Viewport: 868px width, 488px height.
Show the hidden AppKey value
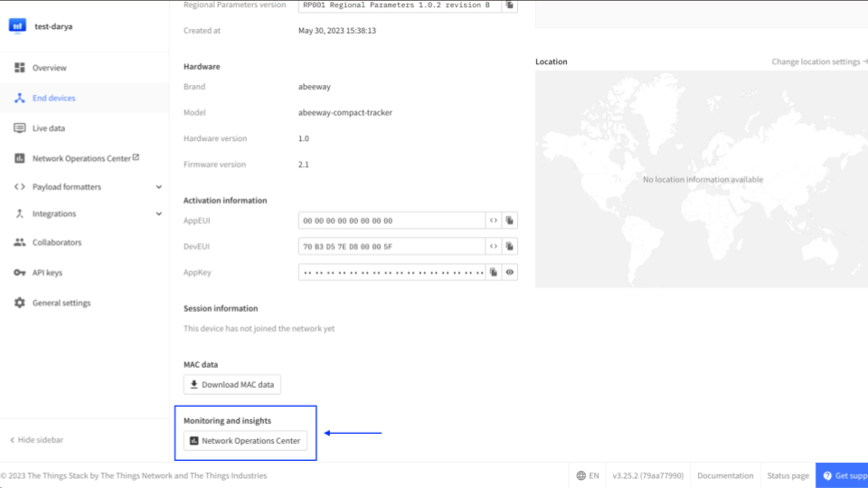click(510, 272)
